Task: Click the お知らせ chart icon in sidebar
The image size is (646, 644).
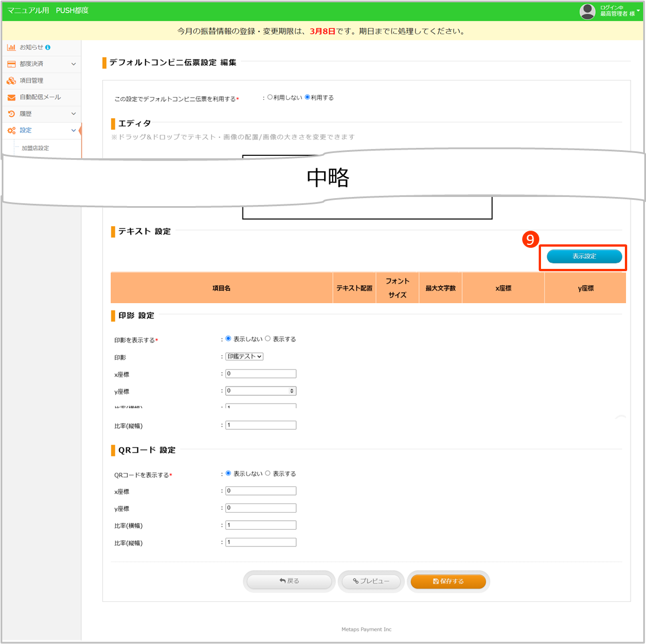Action: (11, 47)
